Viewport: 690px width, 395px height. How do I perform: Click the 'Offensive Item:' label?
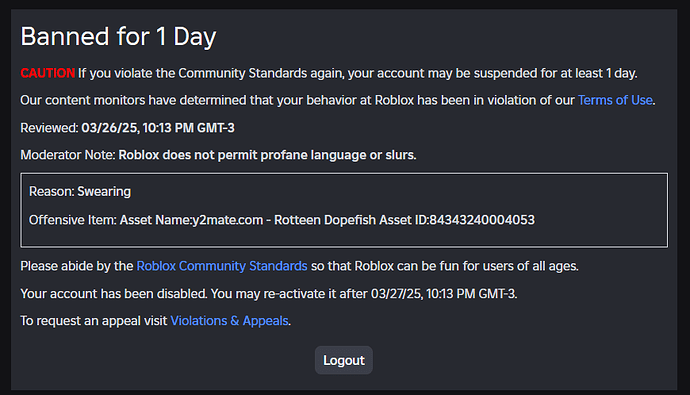[x=73, y=220]
